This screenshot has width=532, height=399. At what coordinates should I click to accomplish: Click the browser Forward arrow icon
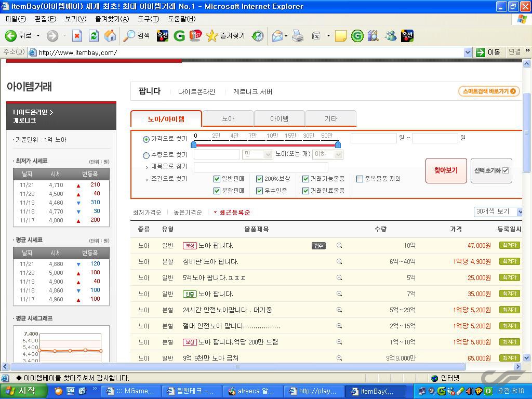tap(52, 36)
